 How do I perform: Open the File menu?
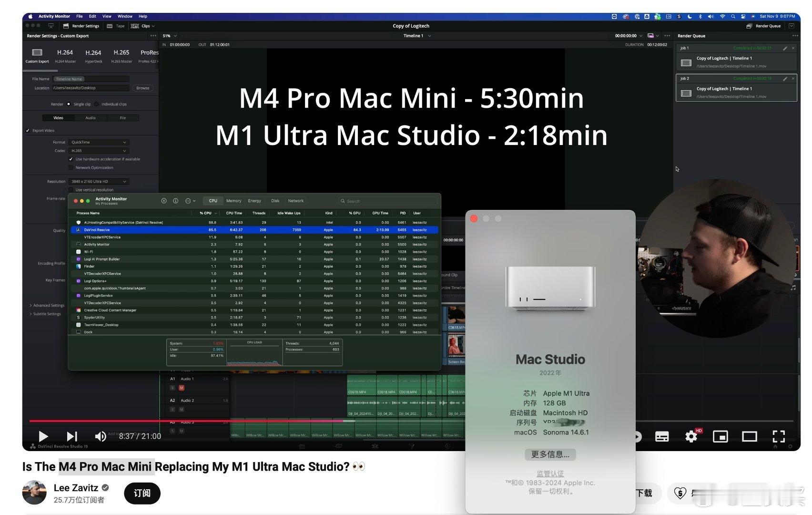[80, 16]
